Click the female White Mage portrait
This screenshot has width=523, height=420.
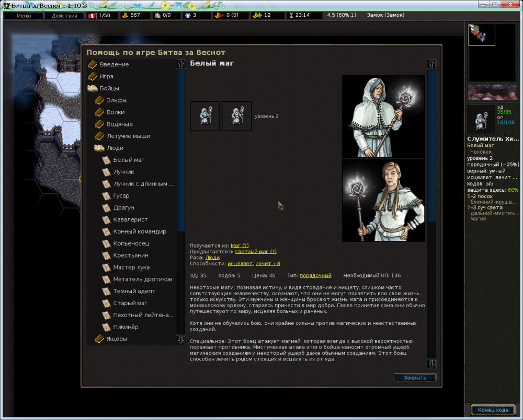383,200
